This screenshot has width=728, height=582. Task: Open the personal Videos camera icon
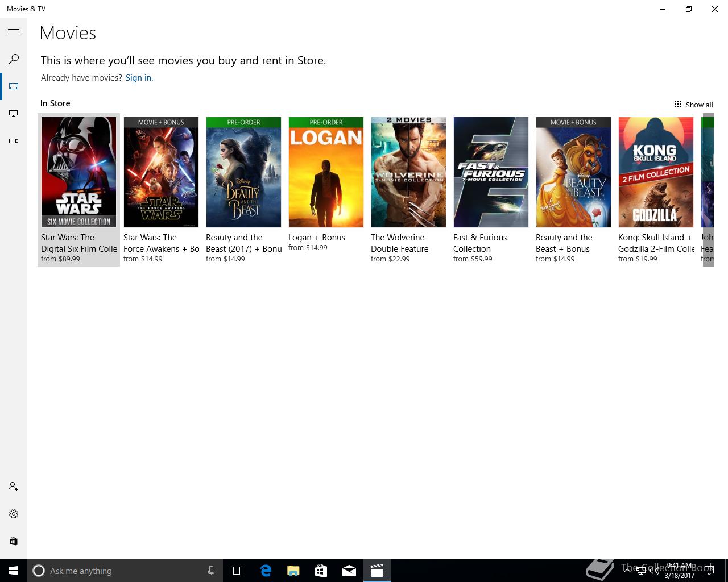pyautogui.click(x=14, y=141)
